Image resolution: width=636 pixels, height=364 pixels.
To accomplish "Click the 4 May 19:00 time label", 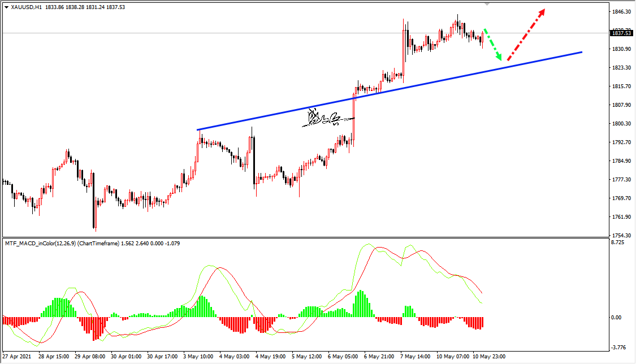I will click(x=270, y=357).
